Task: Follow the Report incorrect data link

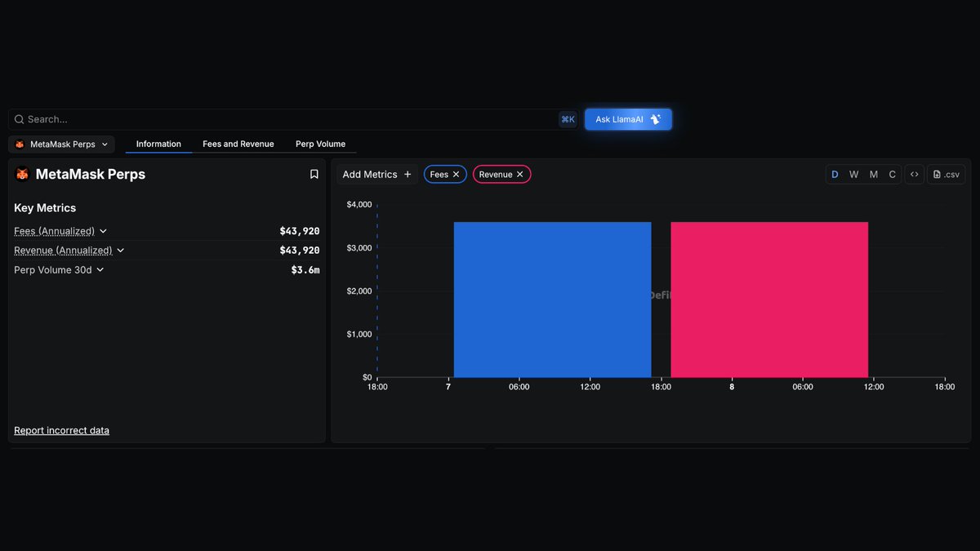Action: 61,430
